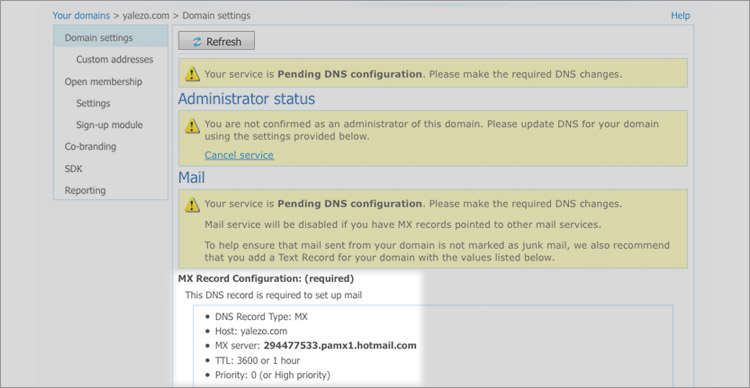Go to Your domains breadcrumb
Viewport: 750px width, 388px height.
point(81,15)
